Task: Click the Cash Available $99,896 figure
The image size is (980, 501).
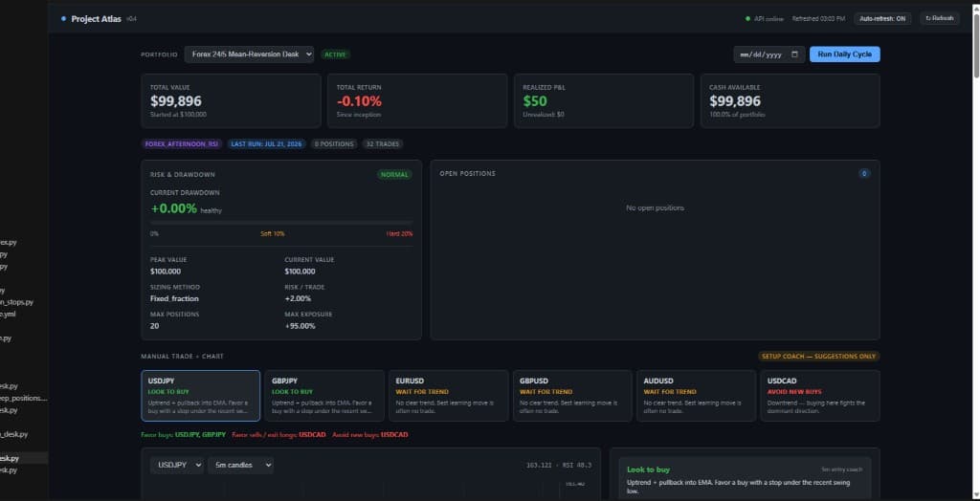Action: tap(735, 101)
